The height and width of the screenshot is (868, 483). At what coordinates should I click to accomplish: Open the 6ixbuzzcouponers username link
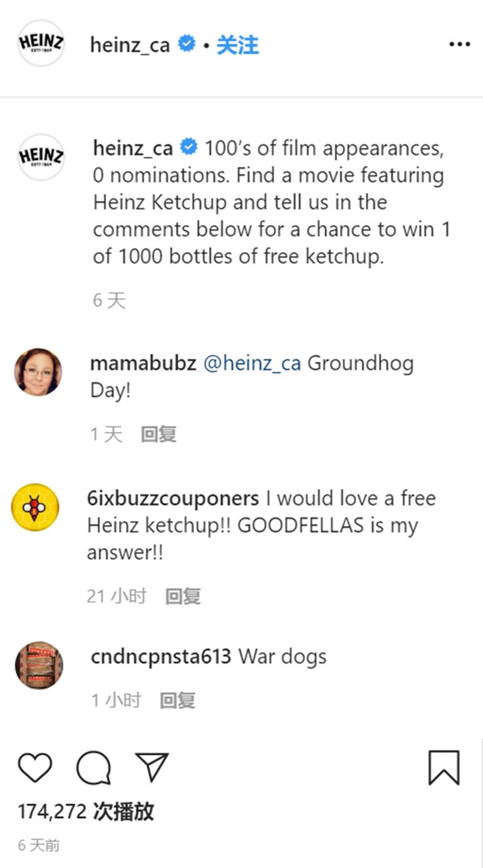coord(173,498)
